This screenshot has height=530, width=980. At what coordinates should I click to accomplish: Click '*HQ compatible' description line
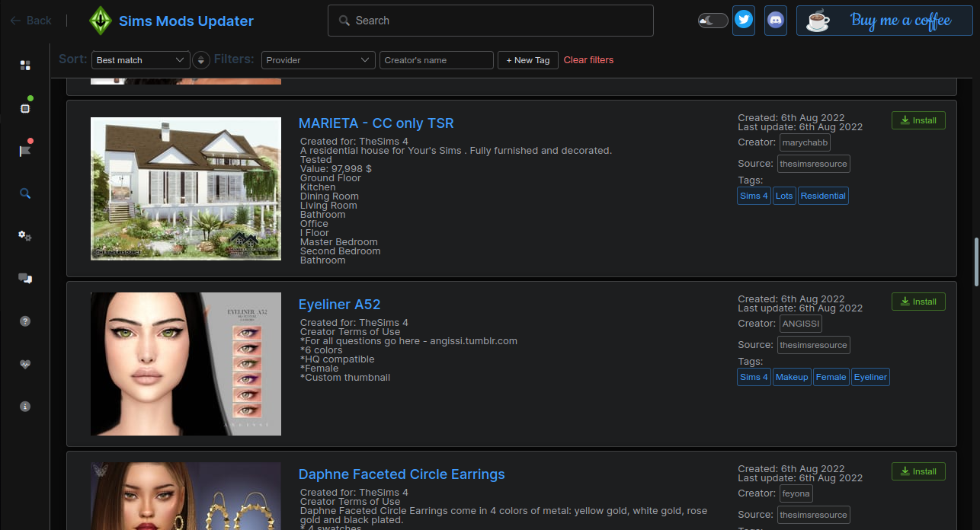[x=338, y=359]
